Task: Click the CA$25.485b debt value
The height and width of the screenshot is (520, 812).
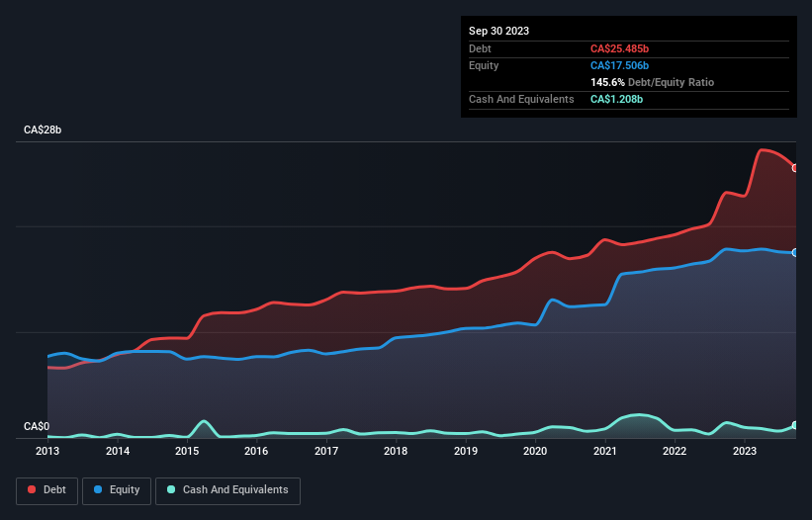Action: pyautogui.click(x=619, y=48)
